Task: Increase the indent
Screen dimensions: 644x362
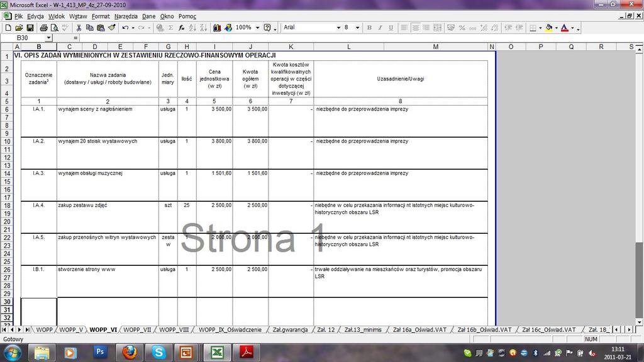Action: point(519,28)
